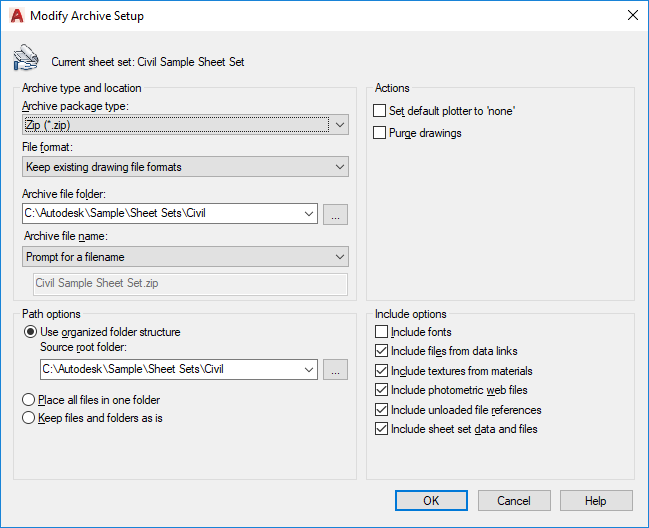The image size is (649, 528).
Task: Browse for archive file folder
Action: (336, 213)
